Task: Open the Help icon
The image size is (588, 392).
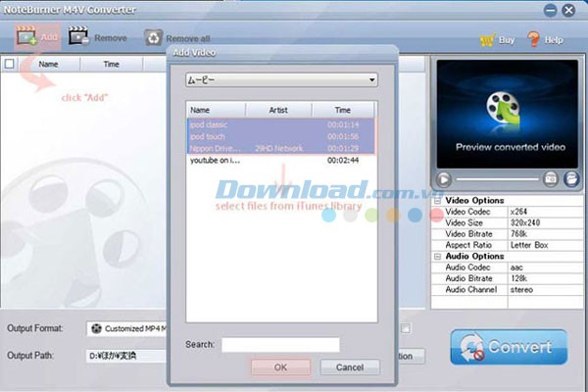Action: coord(534,40)
